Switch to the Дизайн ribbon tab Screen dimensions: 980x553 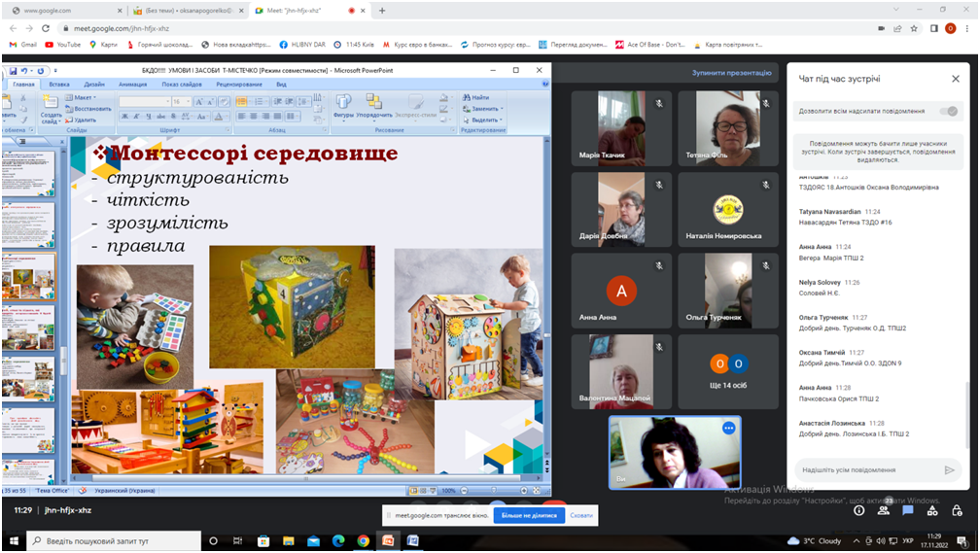(x=94, y=85)
